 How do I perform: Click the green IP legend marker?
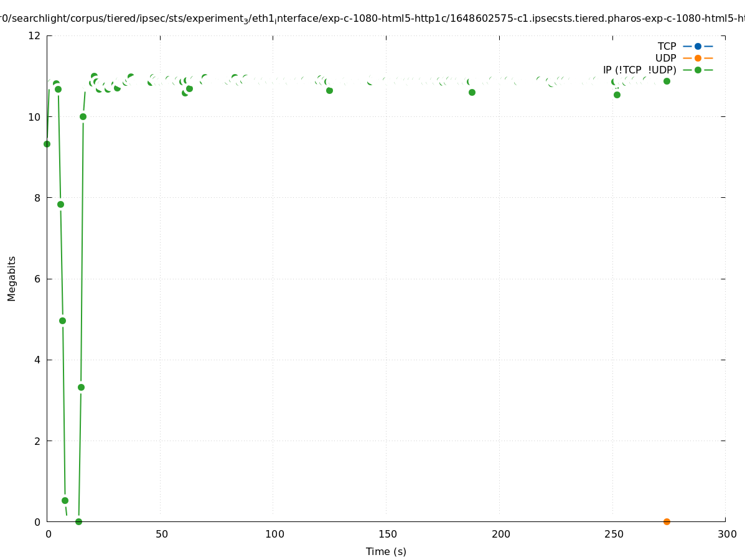(x=698, y=70)
